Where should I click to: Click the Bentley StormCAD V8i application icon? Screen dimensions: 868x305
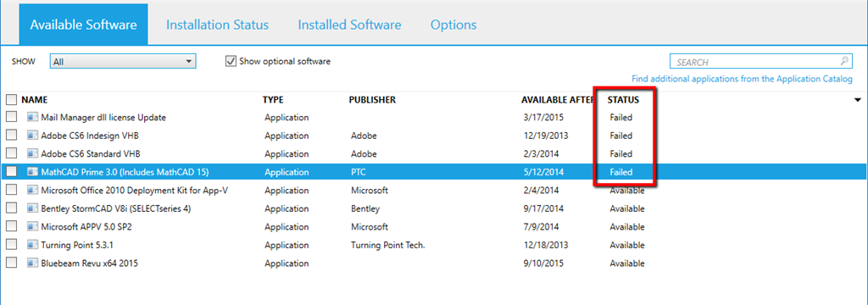tap(32, 208)
